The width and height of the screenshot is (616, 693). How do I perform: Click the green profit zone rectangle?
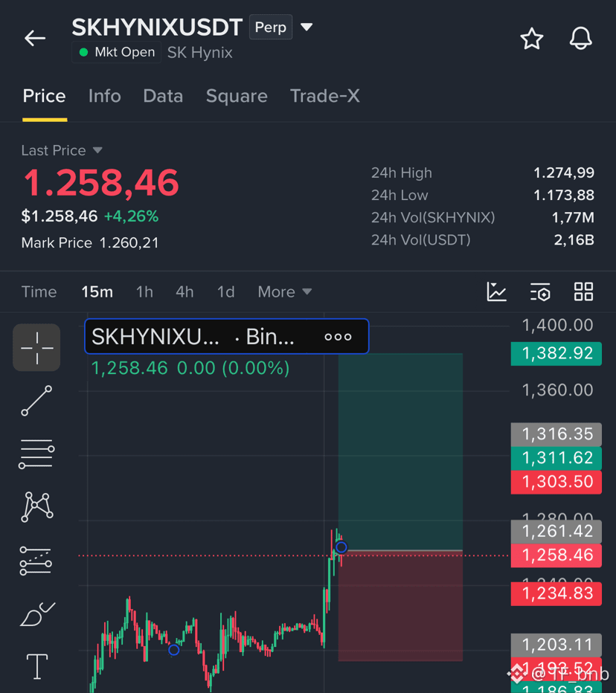pyautogui.click(x=400, y=451)
